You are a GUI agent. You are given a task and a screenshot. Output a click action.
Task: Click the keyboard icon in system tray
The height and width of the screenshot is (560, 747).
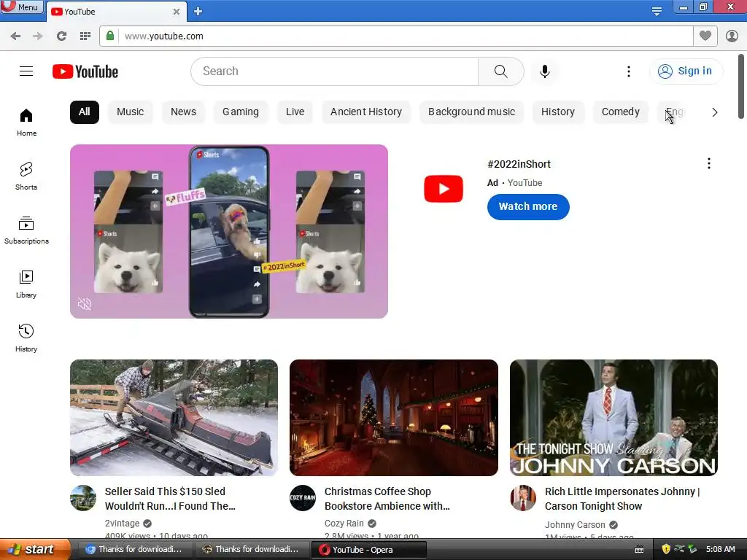pos(639,550)
